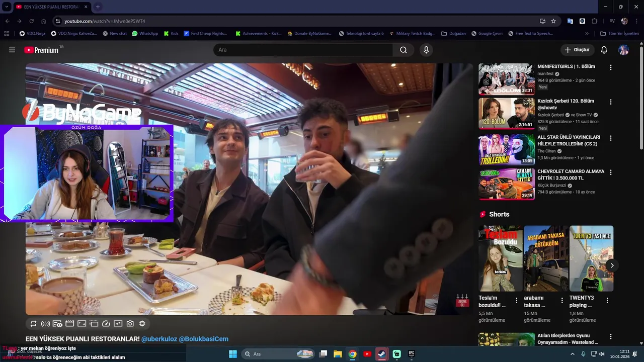Open options menu for Tesla'm bozuldu short
The height and width of the screenshot is (362, 644).
tap(516, 300)
